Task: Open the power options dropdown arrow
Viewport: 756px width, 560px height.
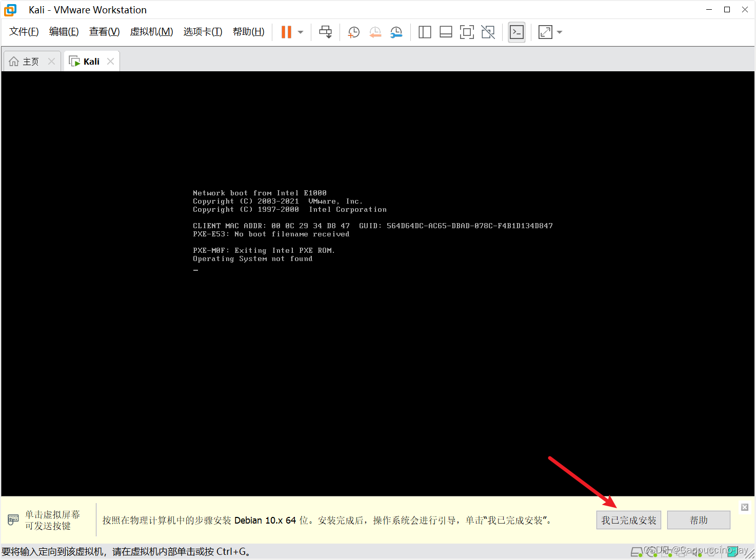Action: click(301, 32)
